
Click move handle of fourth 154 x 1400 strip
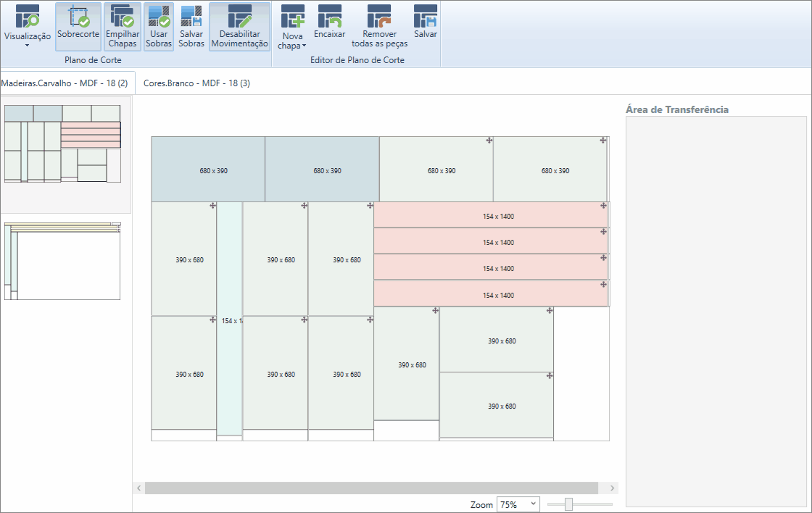coord(603,284)
